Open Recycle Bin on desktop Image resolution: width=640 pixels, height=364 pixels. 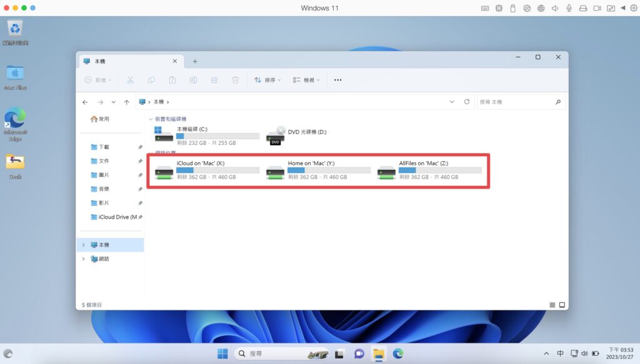[x=15, y=32]
